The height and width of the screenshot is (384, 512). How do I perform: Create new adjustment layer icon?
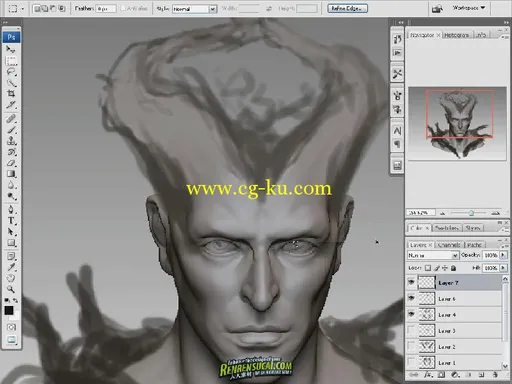click(455, 375)
